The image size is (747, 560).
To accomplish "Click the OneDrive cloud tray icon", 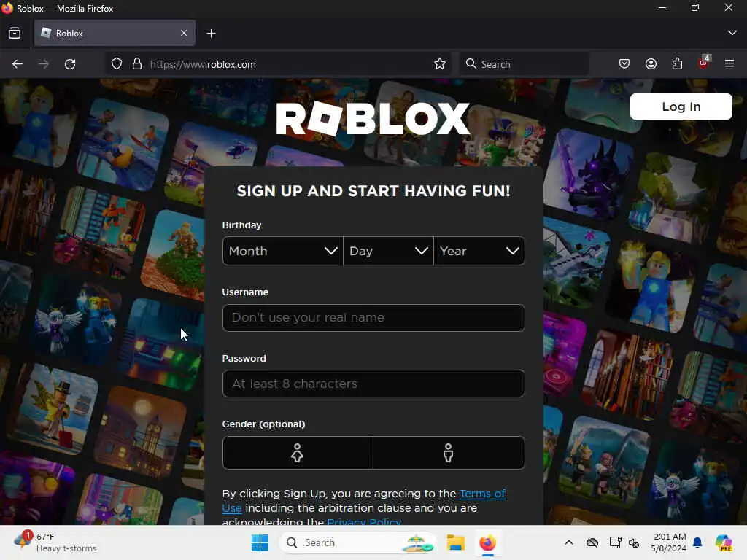I will (592, 542).
